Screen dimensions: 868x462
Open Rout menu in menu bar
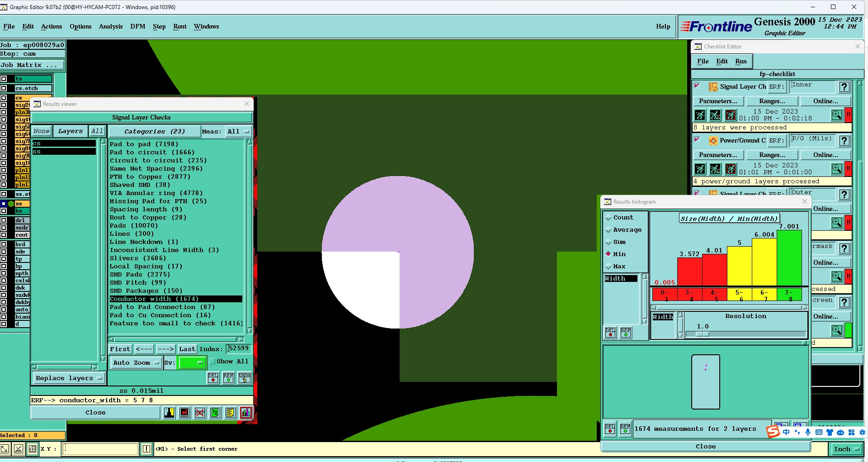tap(180, 26)
